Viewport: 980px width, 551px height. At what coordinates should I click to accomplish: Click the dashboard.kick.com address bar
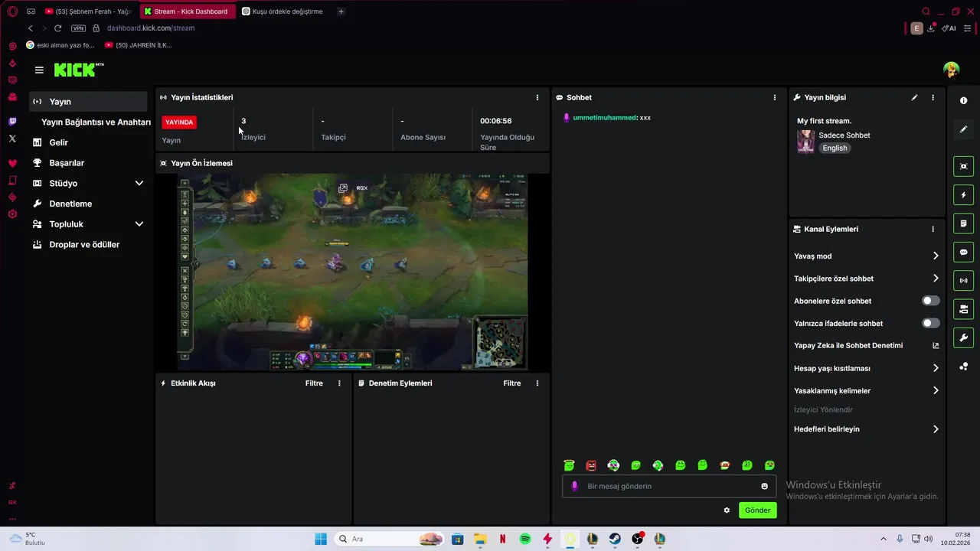pos(151,28)
